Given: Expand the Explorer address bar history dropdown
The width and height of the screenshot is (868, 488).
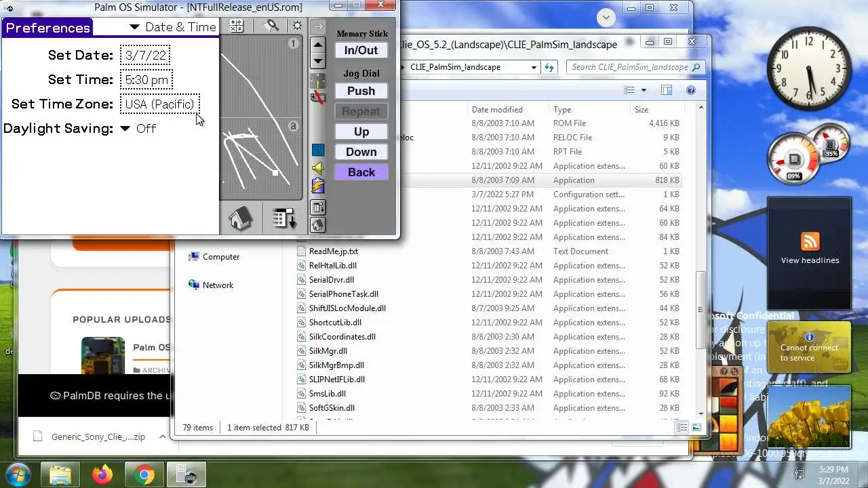Looking at the screenshot, I should (x=534, y=67).
